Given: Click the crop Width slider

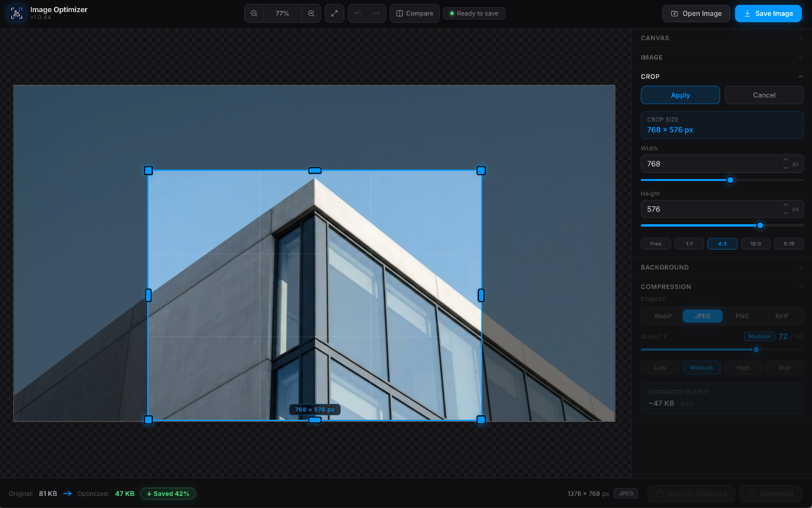Looking at the screenshot, I should (722, 180).
